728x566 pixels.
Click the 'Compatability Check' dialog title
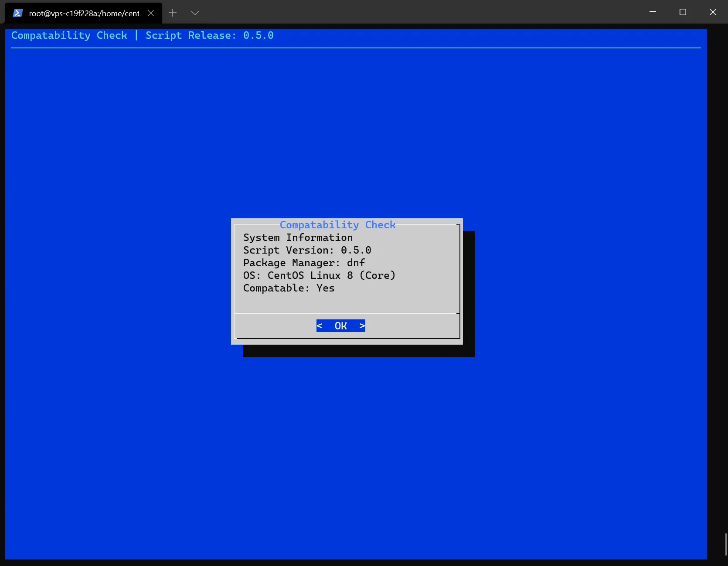coord(337,225)
